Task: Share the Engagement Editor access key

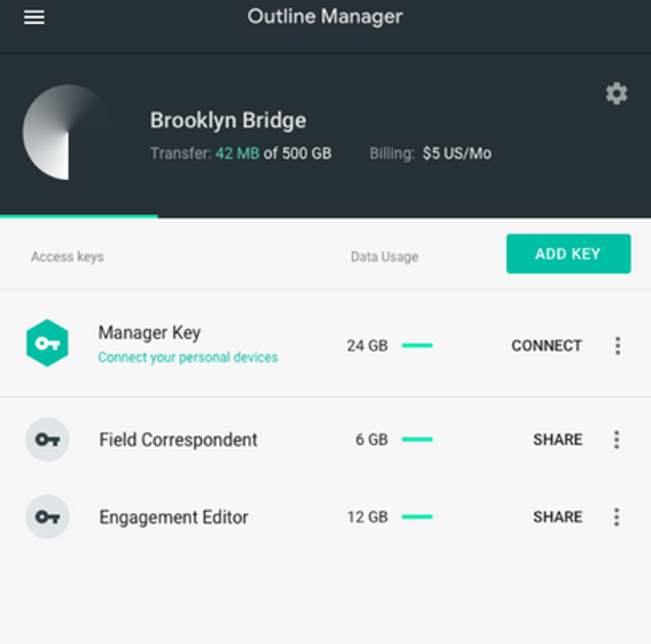Action: coord(557,517)
